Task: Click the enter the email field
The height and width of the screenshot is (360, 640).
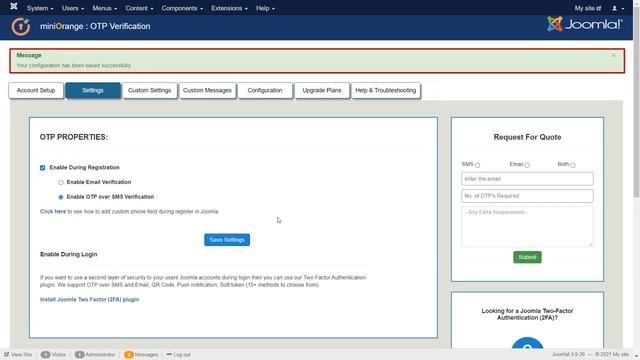Action: tap(527, 179)
